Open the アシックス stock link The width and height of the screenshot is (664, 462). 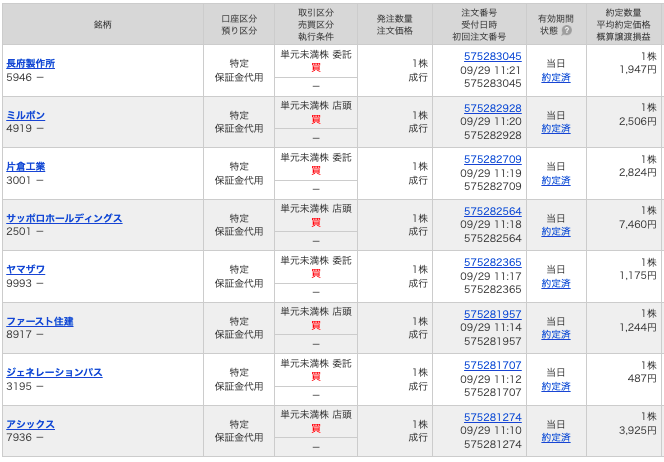(30, 425)
